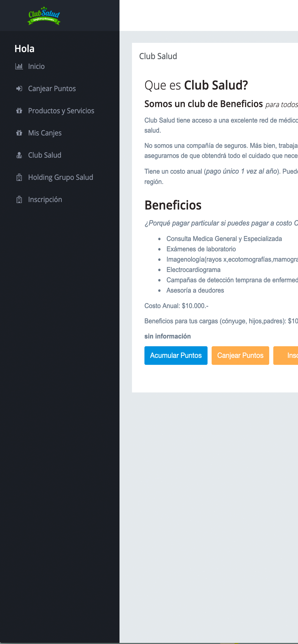298x644 pixels.
Task: Click the Club Salud panel title
Action: [x=158, y=56]
